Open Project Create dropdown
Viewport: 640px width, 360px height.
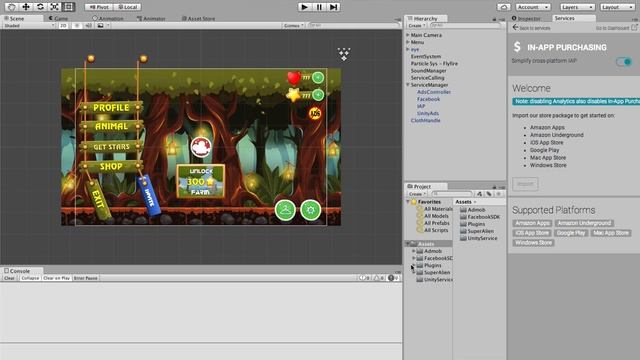(417, 194)
